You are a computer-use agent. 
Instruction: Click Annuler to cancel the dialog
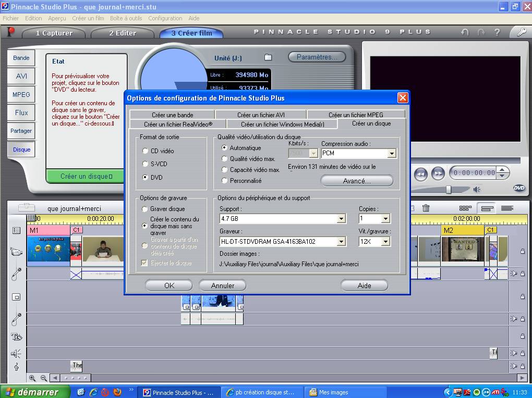click(223, 285)
